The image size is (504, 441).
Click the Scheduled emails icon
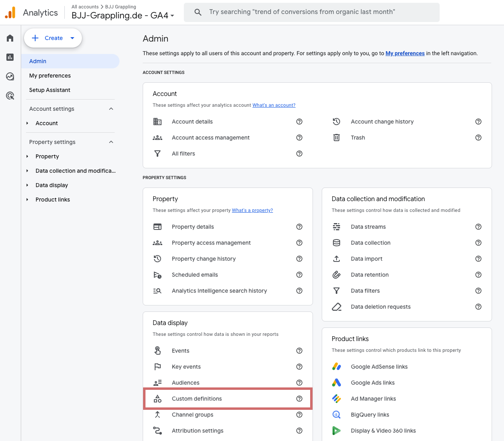click(x=157, y=275)
